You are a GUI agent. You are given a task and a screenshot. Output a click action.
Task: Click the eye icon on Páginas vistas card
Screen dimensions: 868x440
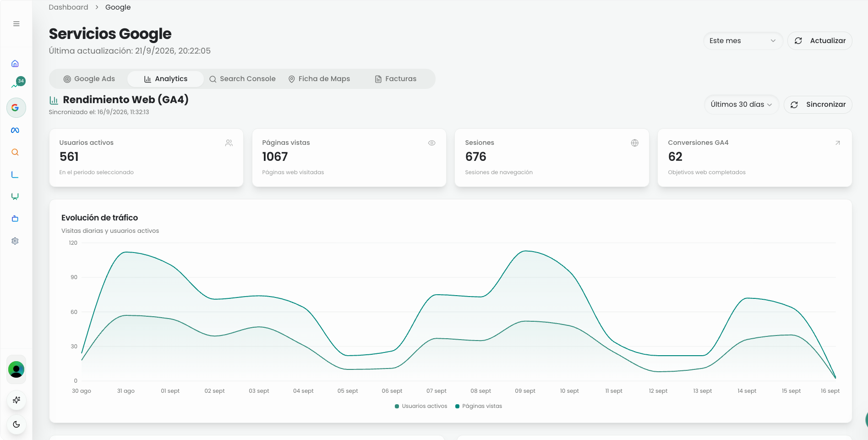coord(432,143)
